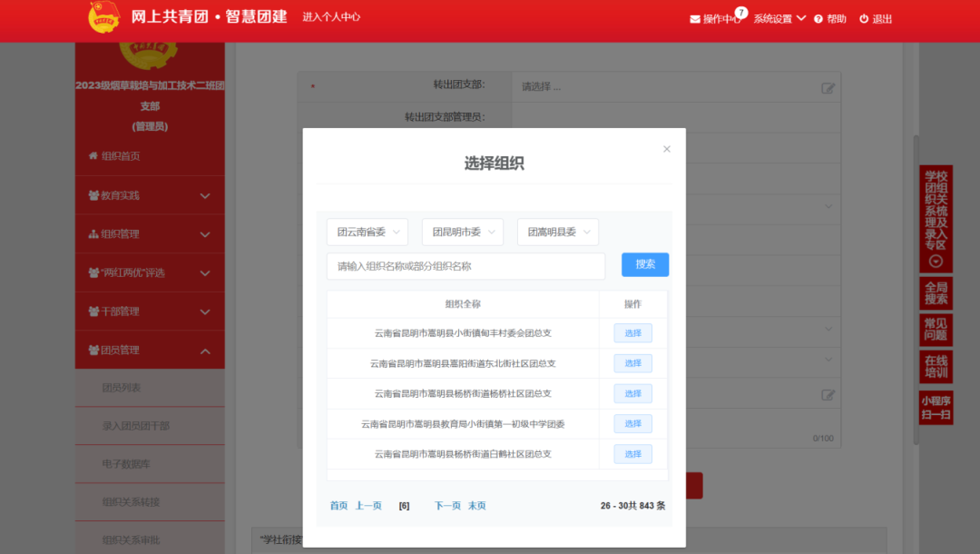Open 组织首页 in the sidebar
This screenshot has height=554, width=980.
click(150, 155)
